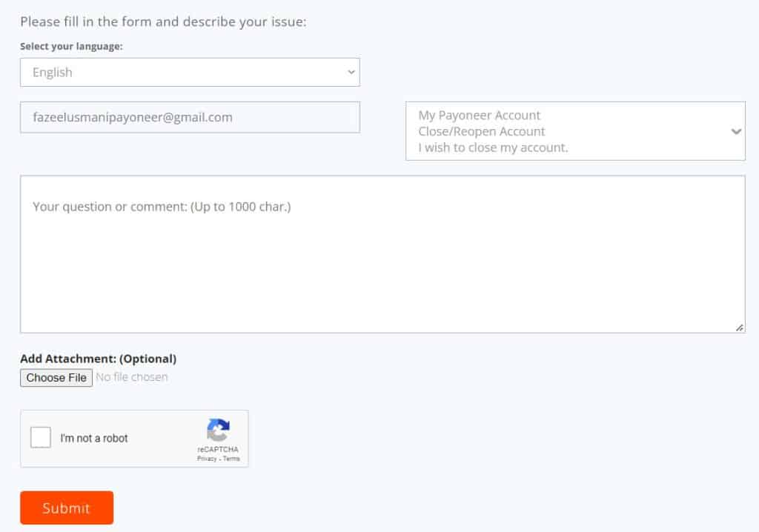Click the orange Submit button

point(67,508)
